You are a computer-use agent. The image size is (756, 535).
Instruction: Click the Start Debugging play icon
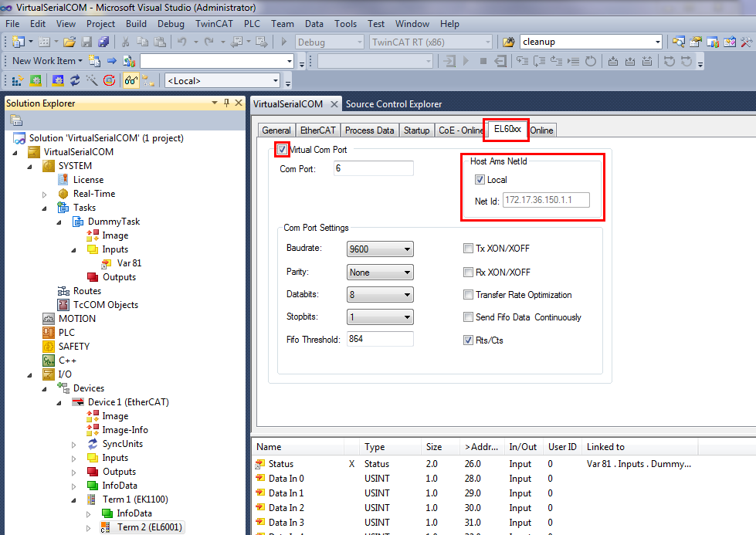click(x=284, y=42)
